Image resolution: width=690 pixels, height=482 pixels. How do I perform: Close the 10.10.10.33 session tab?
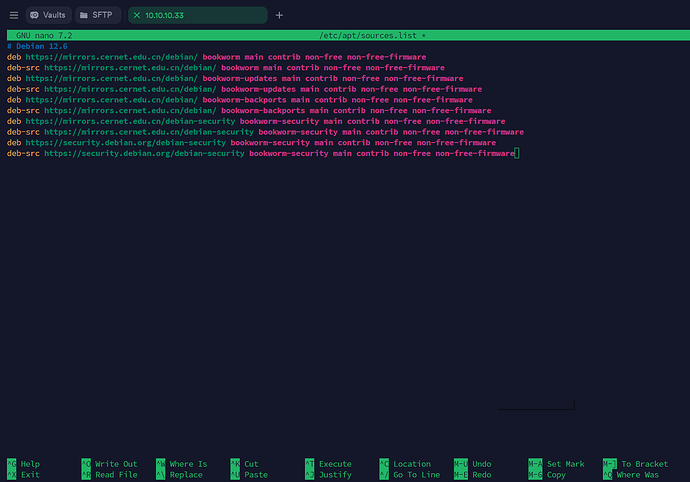137,15
